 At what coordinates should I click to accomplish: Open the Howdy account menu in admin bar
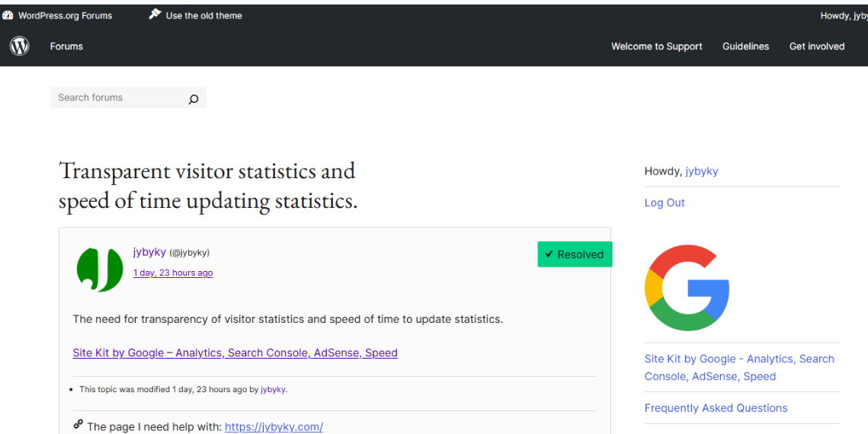[844, 15]
